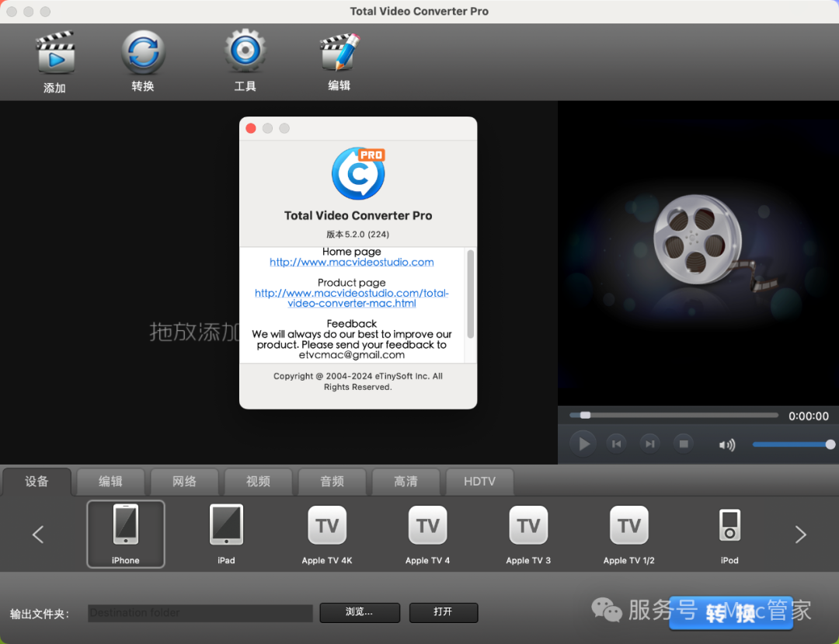This screenshot has width=839, height=644.
Task: Switch to the 音频 tab
Action: click(x=332, y=482)
